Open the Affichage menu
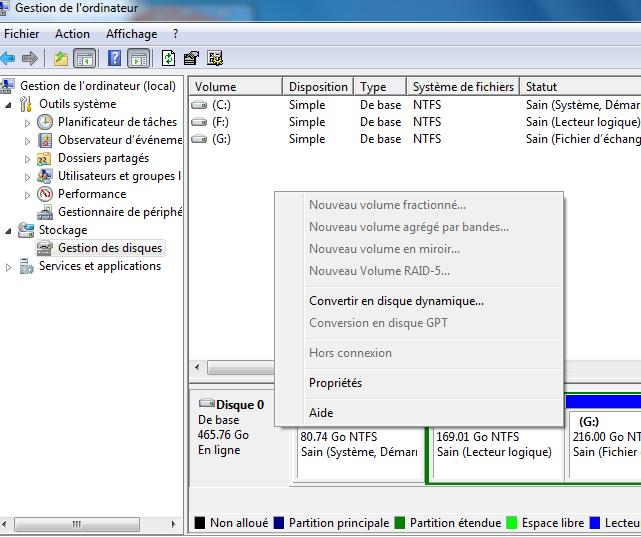Viewport: 641px width, 537px height. (132, 34)
